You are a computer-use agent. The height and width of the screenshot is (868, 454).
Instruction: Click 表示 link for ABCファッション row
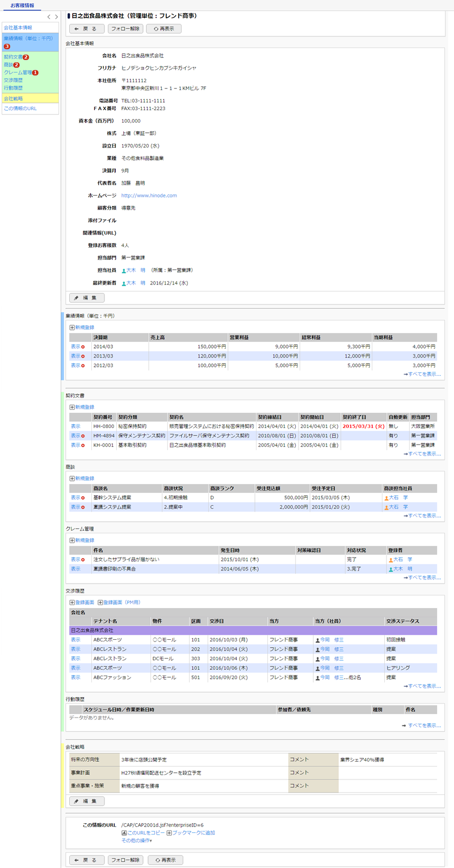pos(75,678)
